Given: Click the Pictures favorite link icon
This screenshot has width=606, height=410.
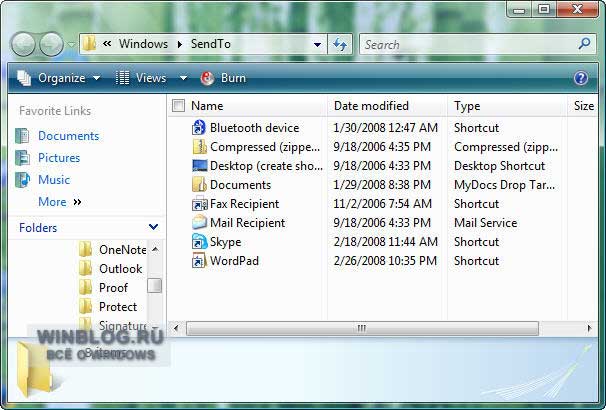Looking at the screenshot, I should [22, 158].
